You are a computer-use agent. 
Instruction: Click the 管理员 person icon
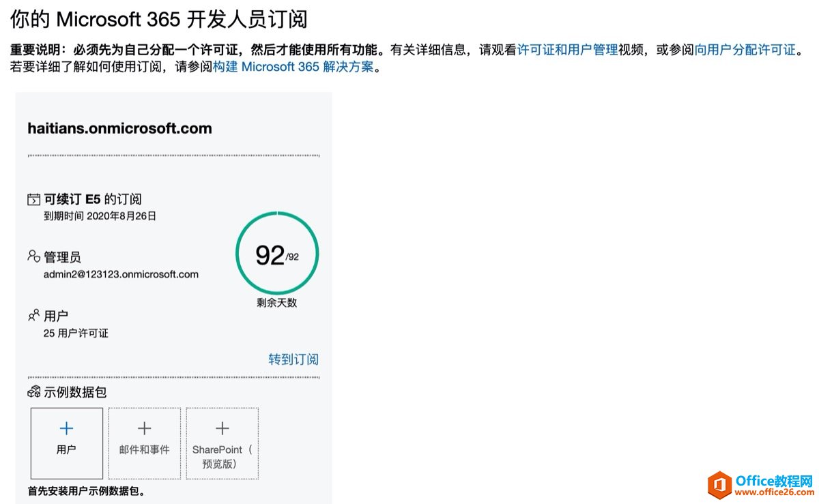tap(33, 256)
